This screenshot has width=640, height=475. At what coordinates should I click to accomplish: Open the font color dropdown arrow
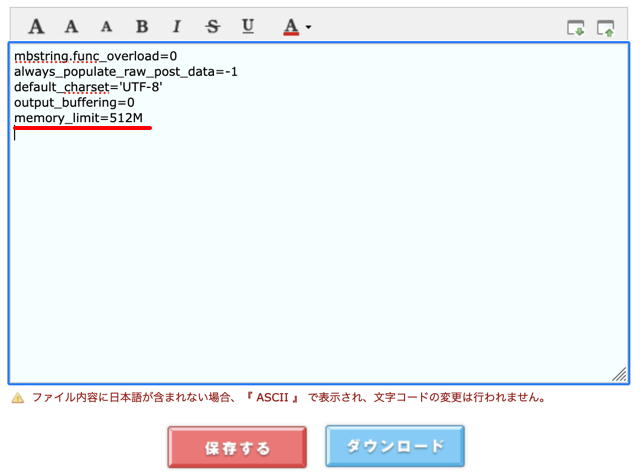point(309,27)
